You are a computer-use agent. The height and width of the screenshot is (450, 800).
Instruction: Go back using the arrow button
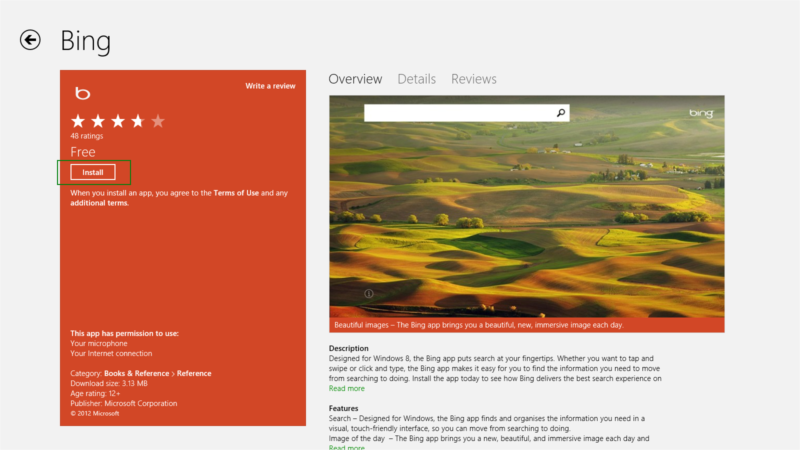tap(30, 40)
